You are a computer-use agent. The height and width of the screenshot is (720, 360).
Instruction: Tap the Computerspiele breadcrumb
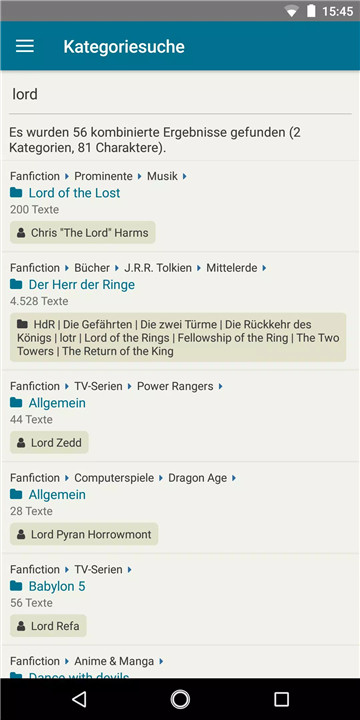[x=114, y=478]
